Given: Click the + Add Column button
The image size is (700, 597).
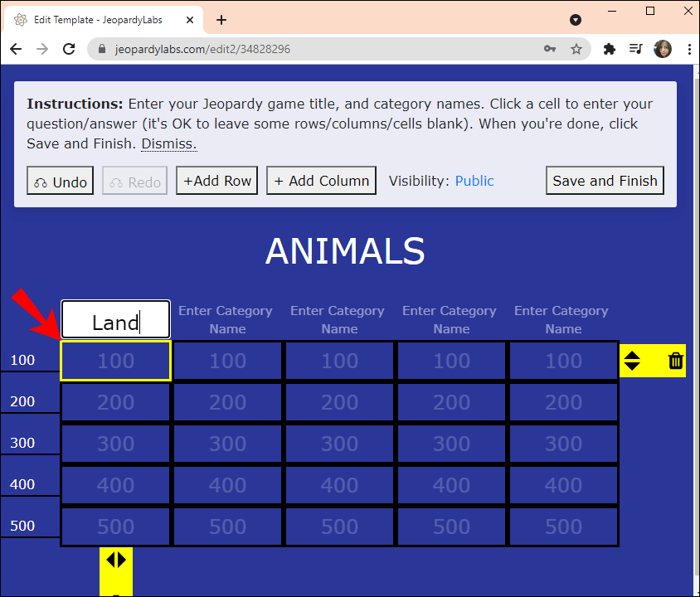Looking at the screenshot, I should click(322, 181).
